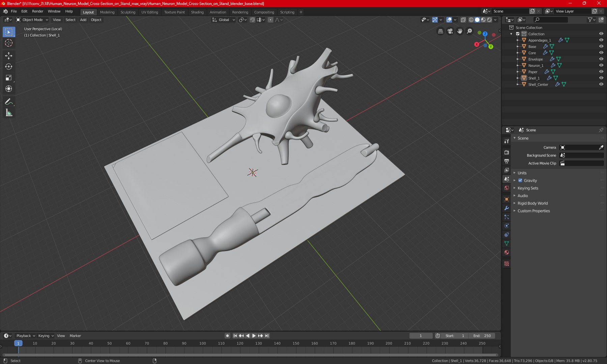Hide the Appendages_1 object in outliner

pos(601,40)
